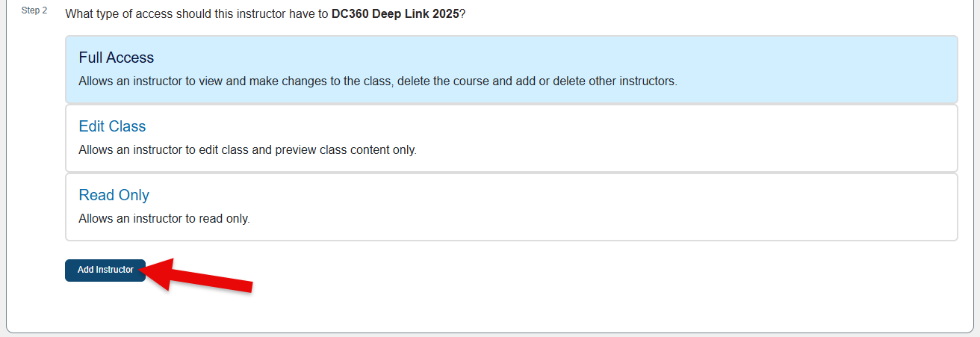Click the 'Allows an instructor to read only' text
The image size is (980, 337).
[164, 219]
